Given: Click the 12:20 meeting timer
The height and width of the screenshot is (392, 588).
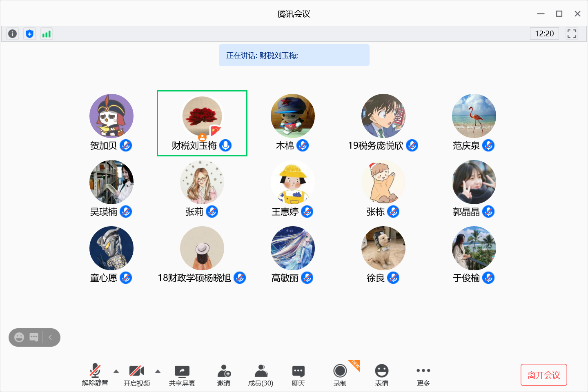Looking at the screenshot, I should [x=544, y=34].
